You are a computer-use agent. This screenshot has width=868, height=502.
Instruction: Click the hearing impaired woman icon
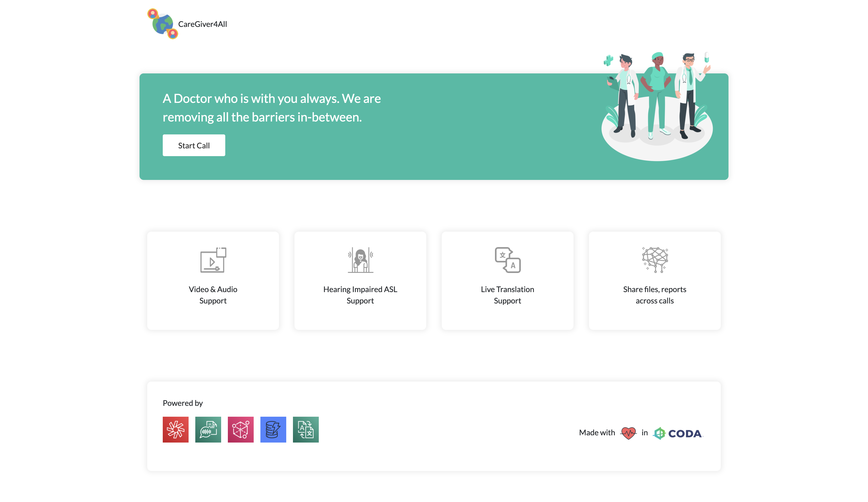(360, 260)
